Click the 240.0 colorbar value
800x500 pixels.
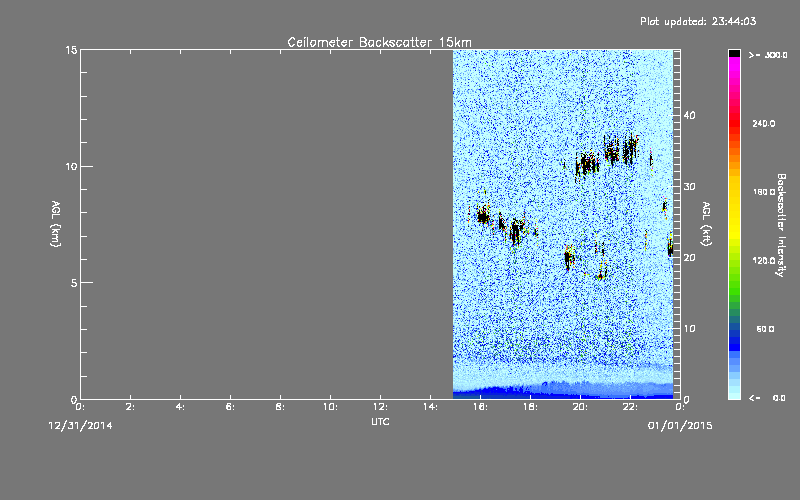click(763, 124)
